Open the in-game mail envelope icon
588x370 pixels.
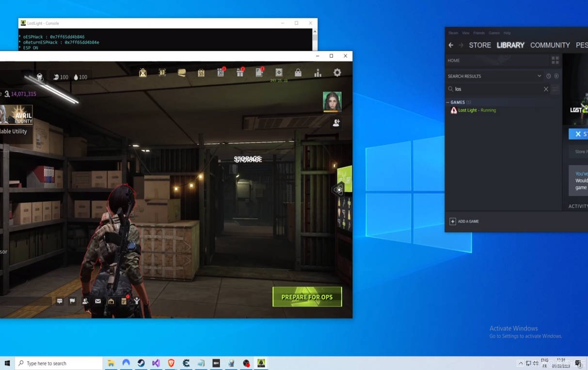pyautogui.click(x=98, y=301)
